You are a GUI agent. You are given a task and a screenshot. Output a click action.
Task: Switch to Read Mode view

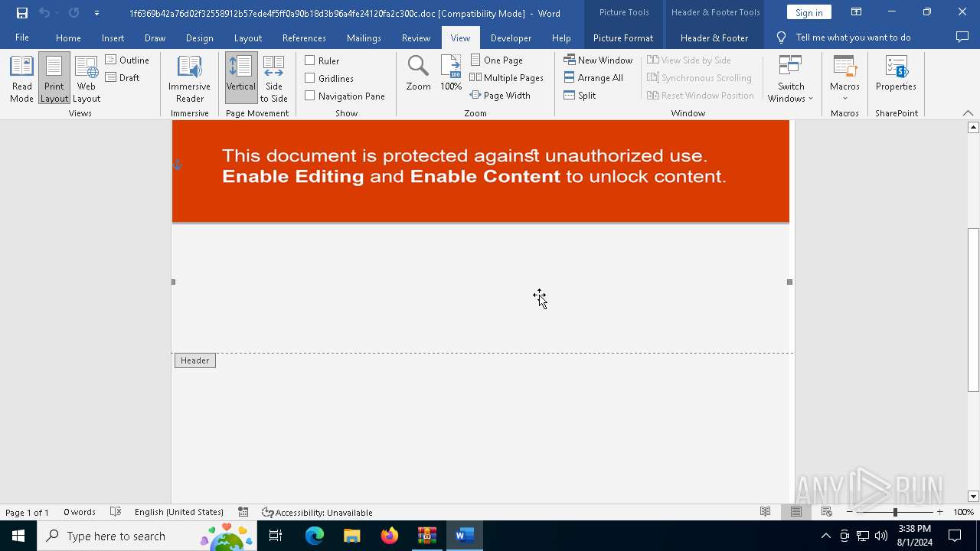(x=21, y=79)
